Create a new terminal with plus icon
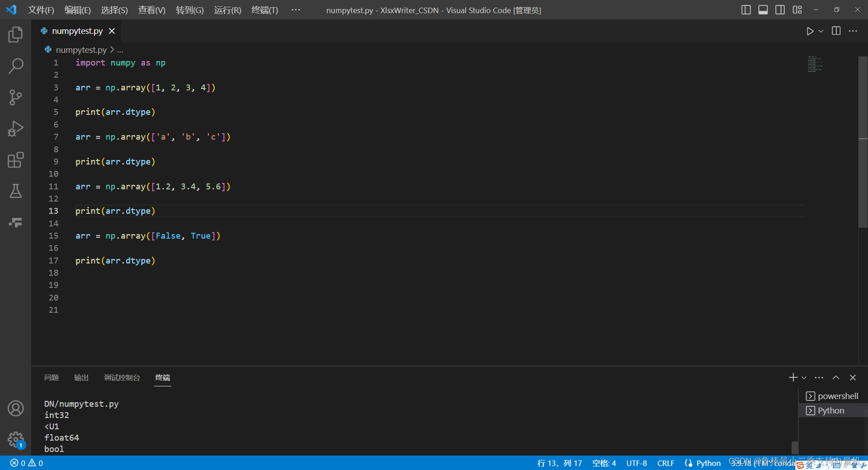This screenshot has height=470, width=868. coord(793,377)
